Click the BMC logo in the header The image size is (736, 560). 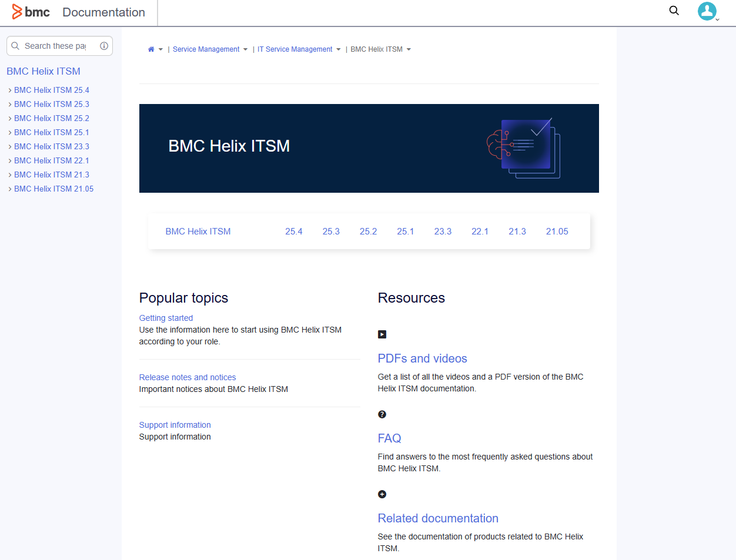click(x=31, y=11)
